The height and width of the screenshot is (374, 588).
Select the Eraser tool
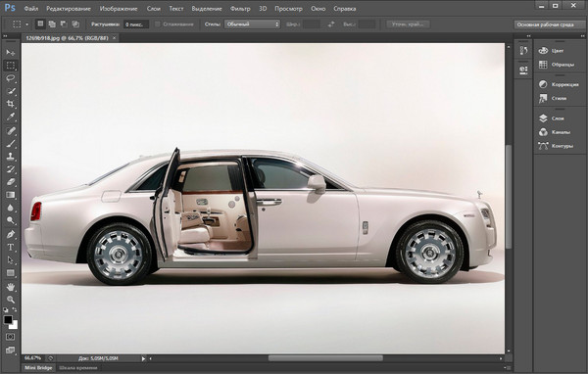11,182
